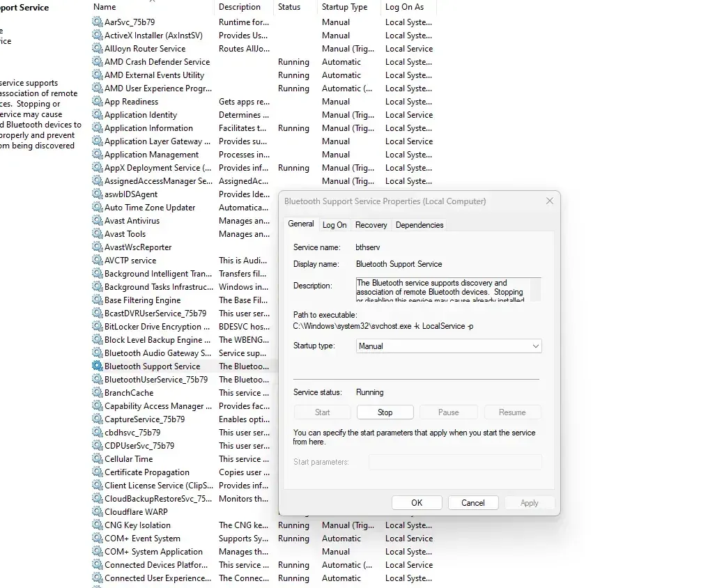The height and width of the screenshot is (588, 708).
Task: Select the Certificate Propagation service icon
Action: 97,472
